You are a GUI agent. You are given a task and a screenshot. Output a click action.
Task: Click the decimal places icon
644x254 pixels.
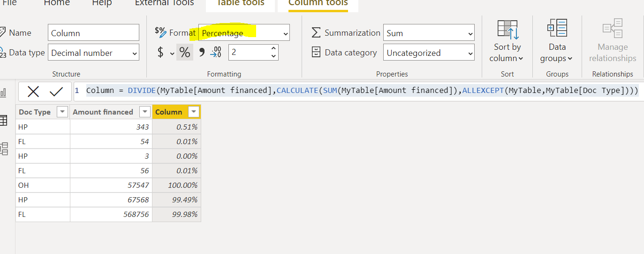click(x=216, y=53)
